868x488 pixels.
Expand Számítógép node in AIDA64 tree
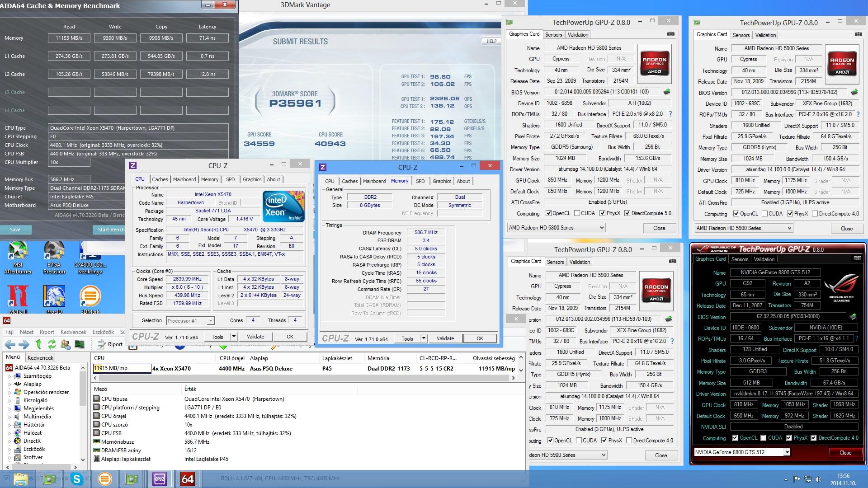point(9,376)
